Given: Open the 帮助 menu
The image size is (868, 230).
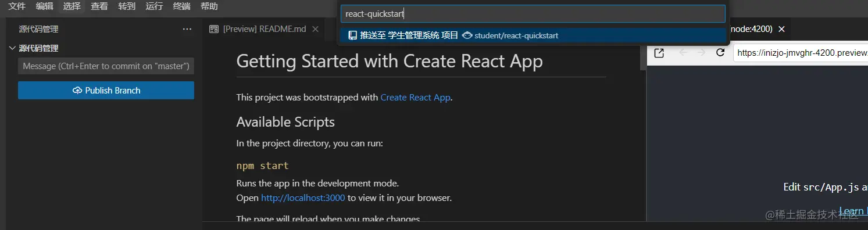Looking at the screenshot, I should coord(209,6).
